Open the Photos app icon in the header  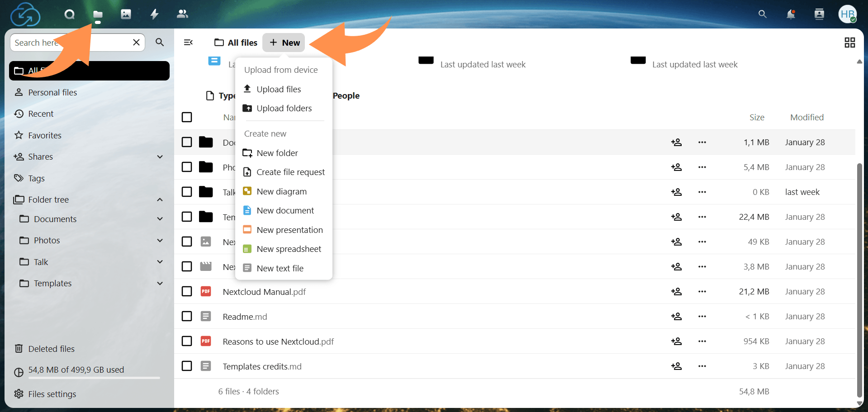point(125,14)
